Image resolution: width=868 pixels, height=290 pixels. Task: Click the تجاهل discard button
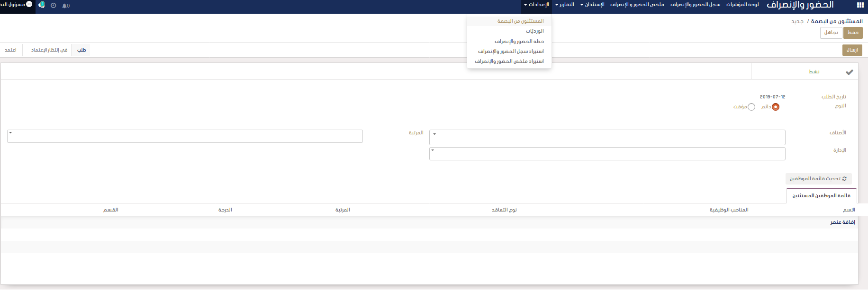(x=831, y=33)
